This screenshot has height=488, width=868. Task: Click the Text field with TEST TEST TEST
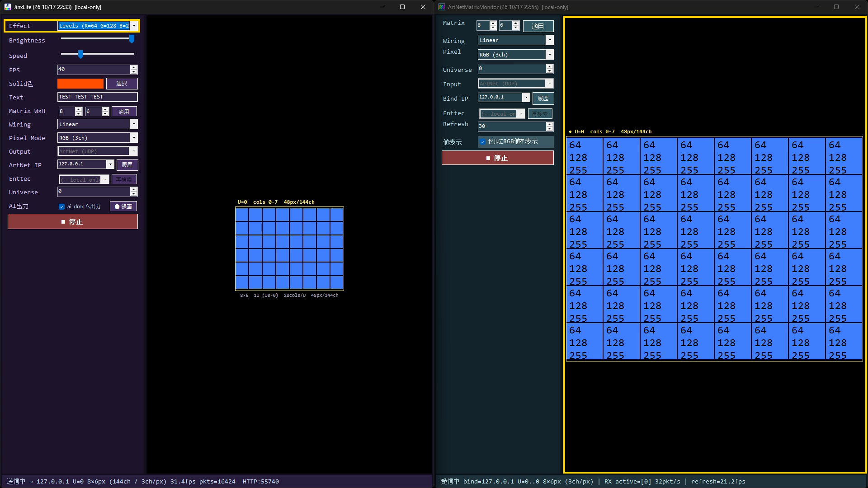point(98,97)
